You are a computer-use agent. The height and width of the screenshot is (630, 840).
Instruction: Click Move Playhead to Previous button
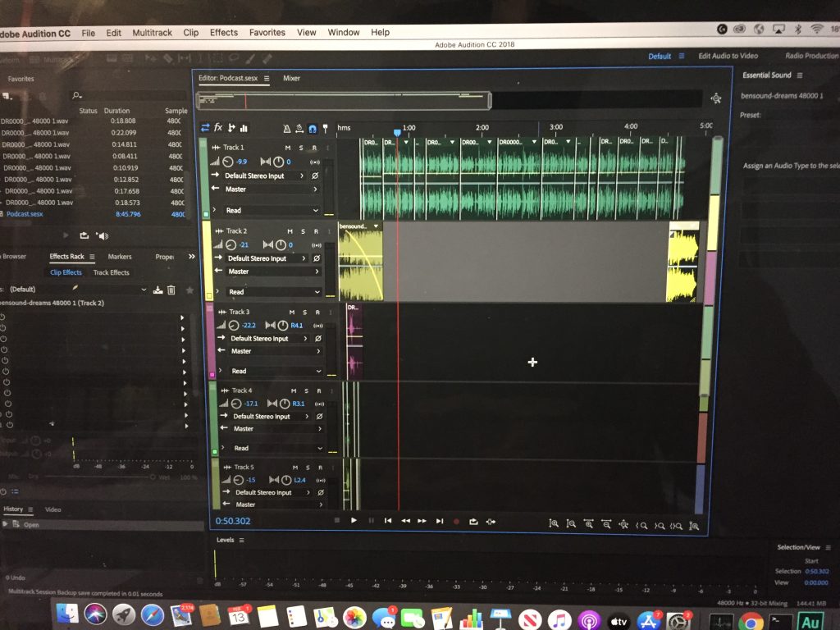pos(388,521)
